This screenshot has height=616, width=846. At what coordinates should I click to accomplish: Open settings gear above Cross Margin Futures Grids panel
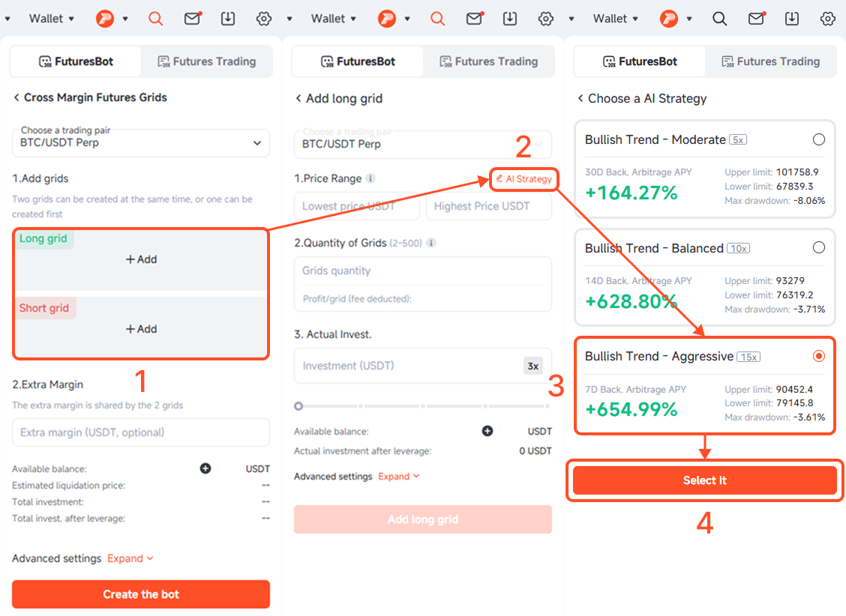[264, 19]
